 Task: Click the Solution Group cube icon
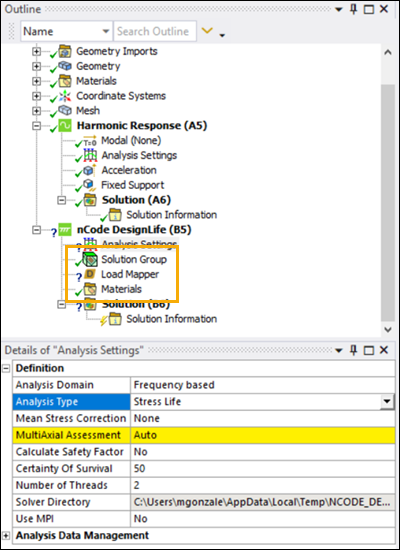pyautogui.click(x=90, y=260)
